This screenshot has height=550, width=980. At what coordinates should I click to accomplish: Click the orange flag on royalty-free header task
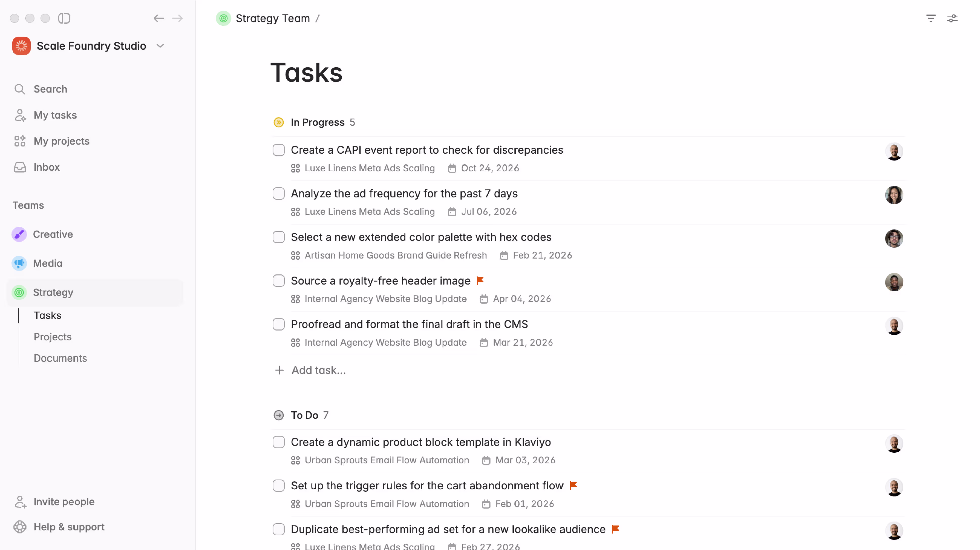480,281
